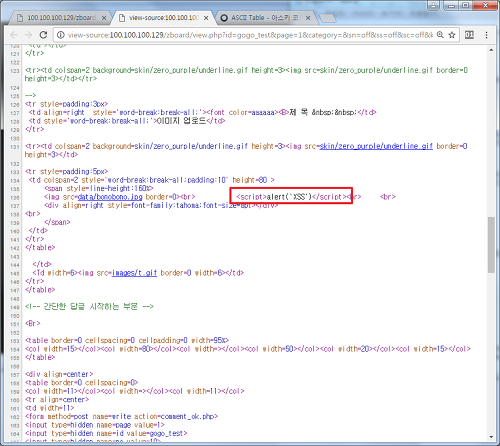
Task: Select the form method=post line 162
Action: pos(121,417)
